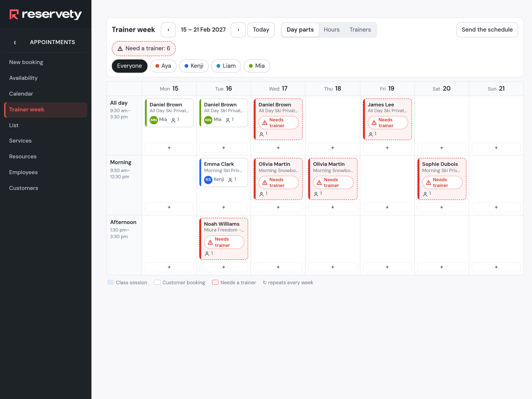Viewport: 532px width, 399px height.
Task: Filter by trainer Aya
Action: 163,66
